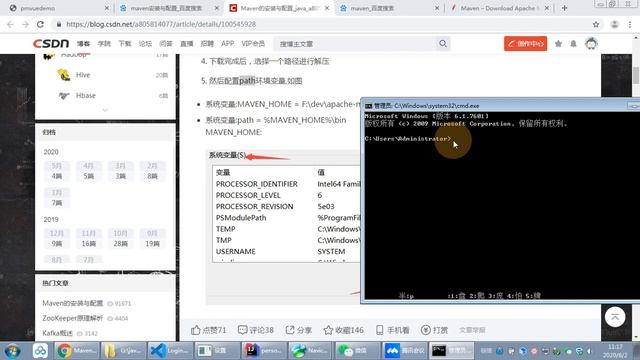Click the Hbase category icon
This screenshot has height=360, width=640.
[x=64, y=96]
